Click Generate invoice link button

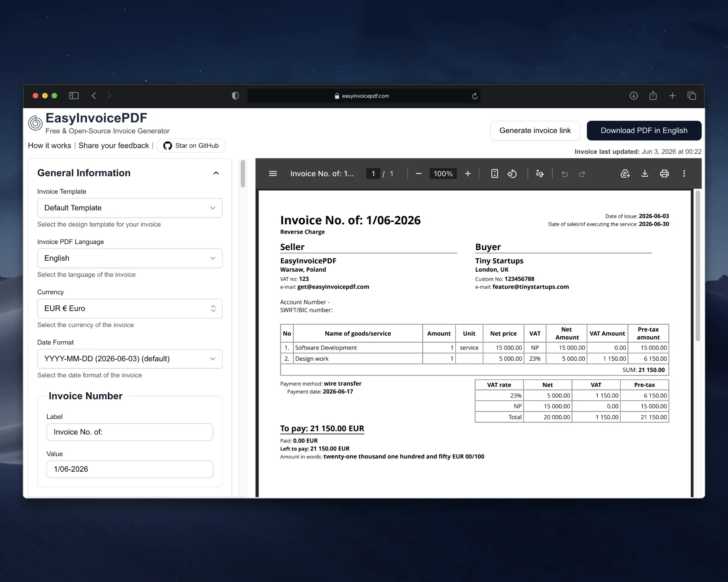[x=535, y=131]
